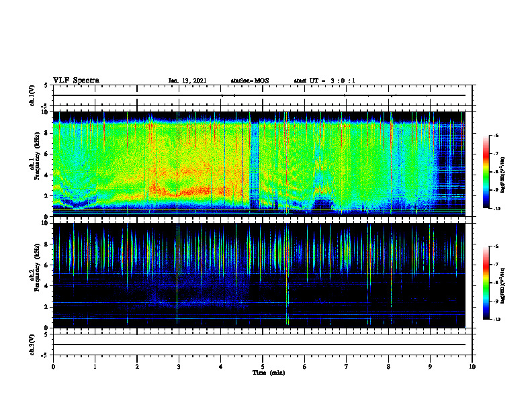
Task: Select the "start UT = 3 : 0 : 1" text
Action: 324,81
